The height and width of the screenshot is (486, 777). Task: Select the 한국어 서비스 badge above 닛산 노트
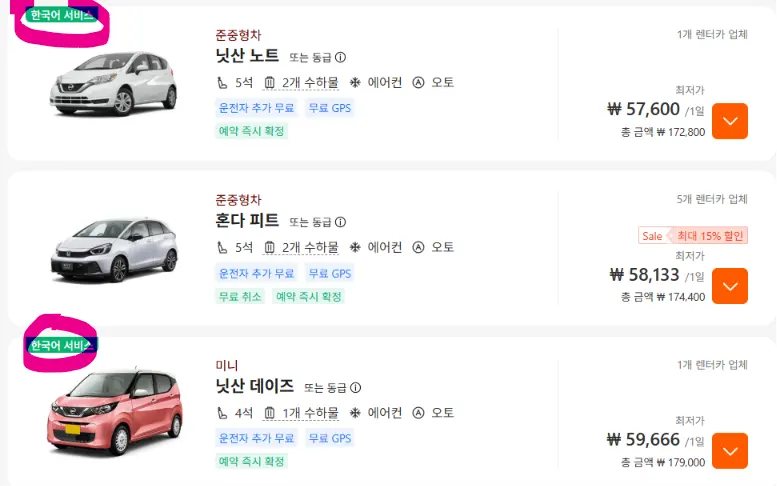point(61,15)
